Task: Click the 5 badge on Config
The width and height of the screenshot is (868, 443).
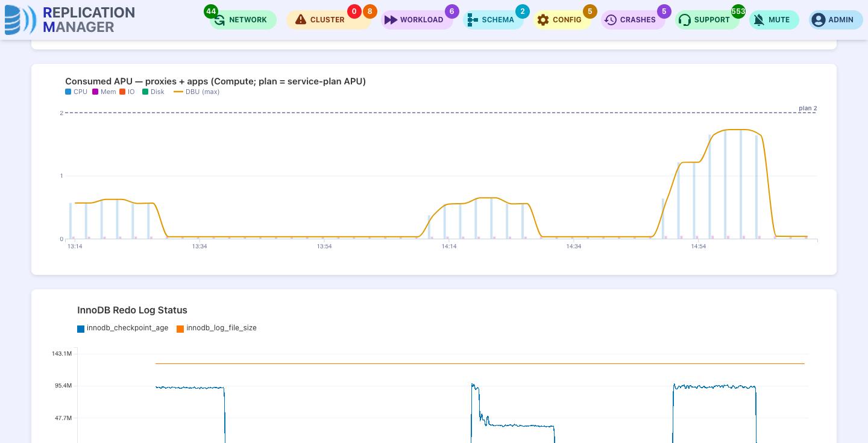Action: 590,11
